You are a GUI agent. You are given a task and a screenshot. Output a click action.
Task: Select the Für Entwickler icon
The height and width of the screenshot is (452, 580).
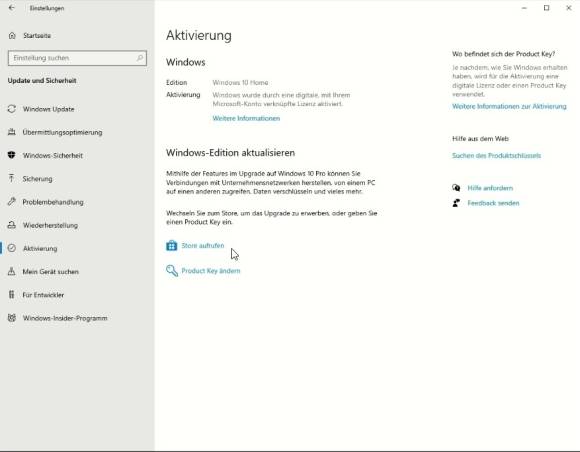12,295
